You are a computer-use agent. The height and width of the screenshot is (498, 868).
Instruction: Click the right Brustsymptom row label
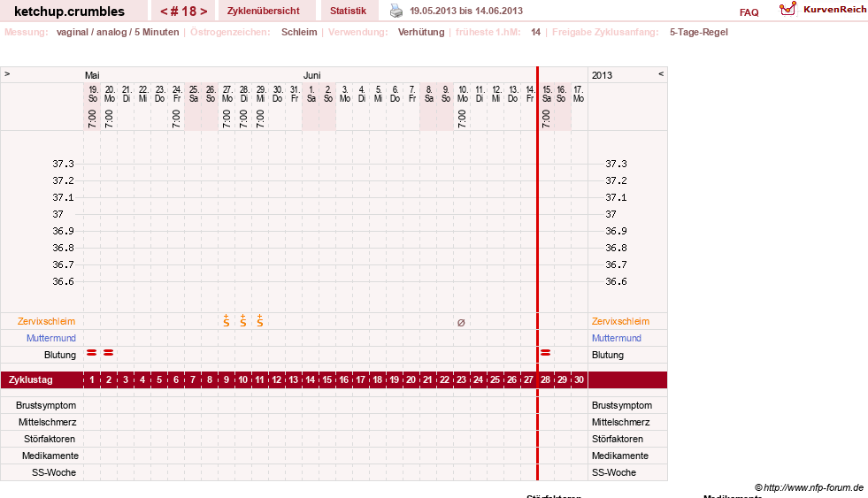tap(622, 405)
